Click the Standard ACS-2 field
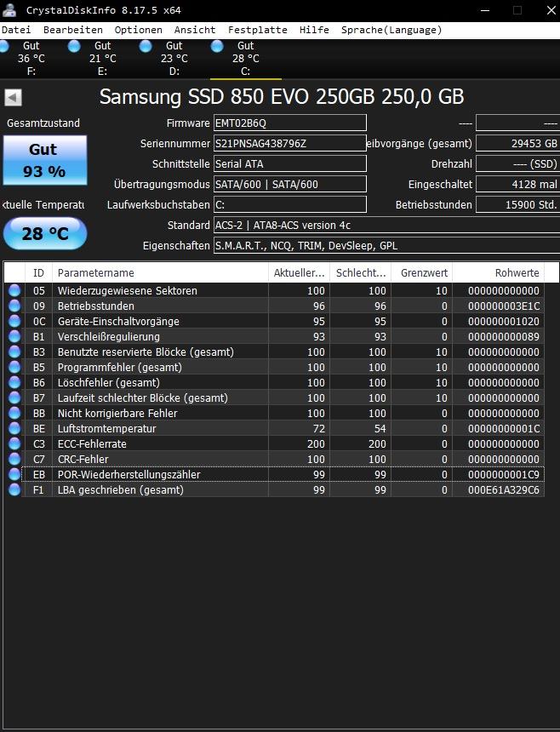The image size is (560, 732). pos(386,225)
